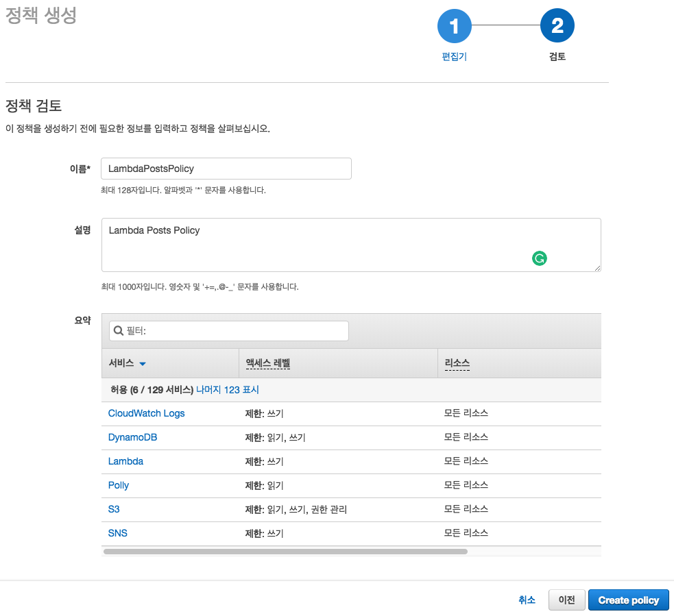Click the magnifier icon in filter field
This screenshot has width=674, height=616.
click(x=118, y=330)
